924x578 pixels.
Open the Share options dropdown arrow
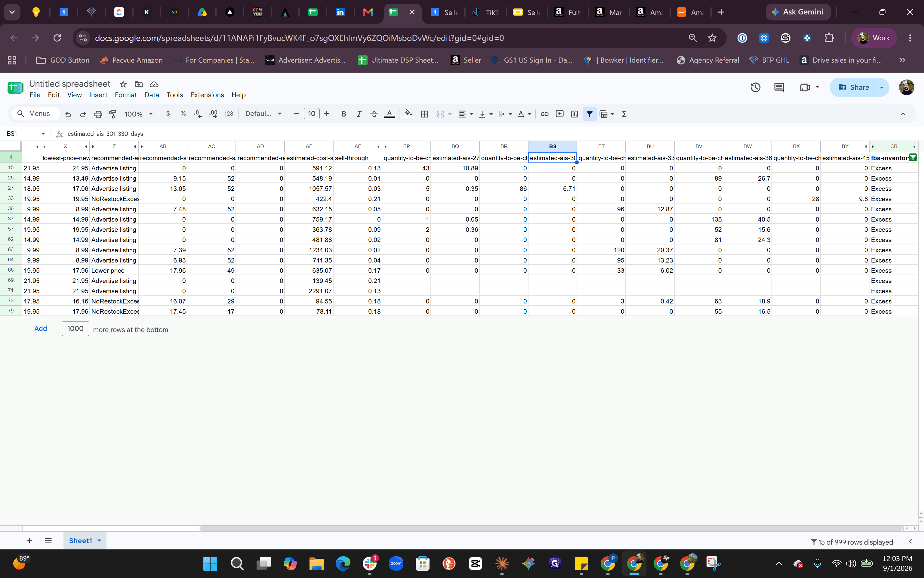coord(881,87)
